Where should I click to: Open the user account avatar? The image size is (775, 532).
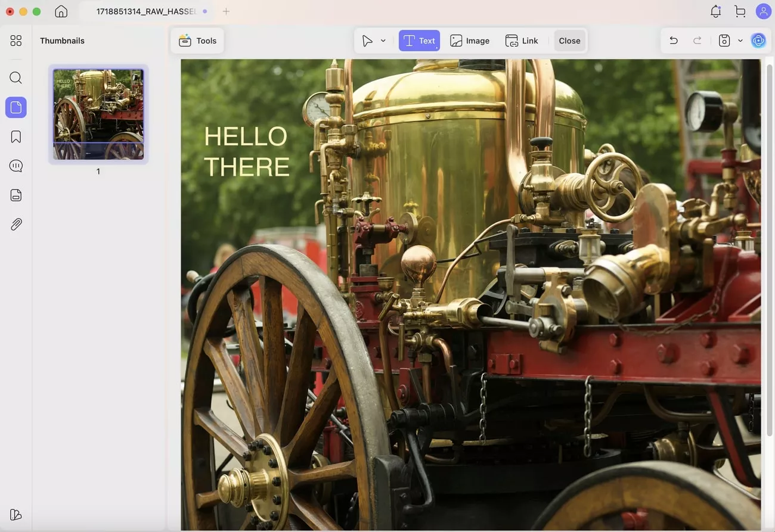click(763, 11)
